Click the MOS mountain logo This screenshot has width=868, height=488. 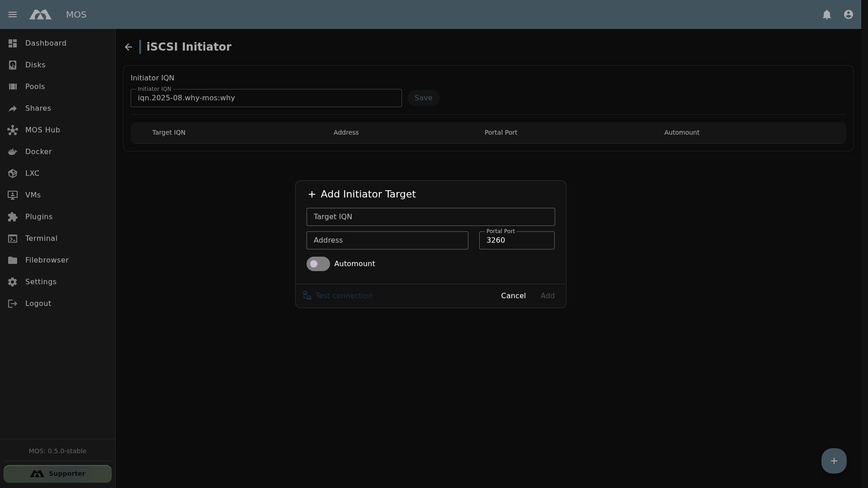click(x=40, y=14)
